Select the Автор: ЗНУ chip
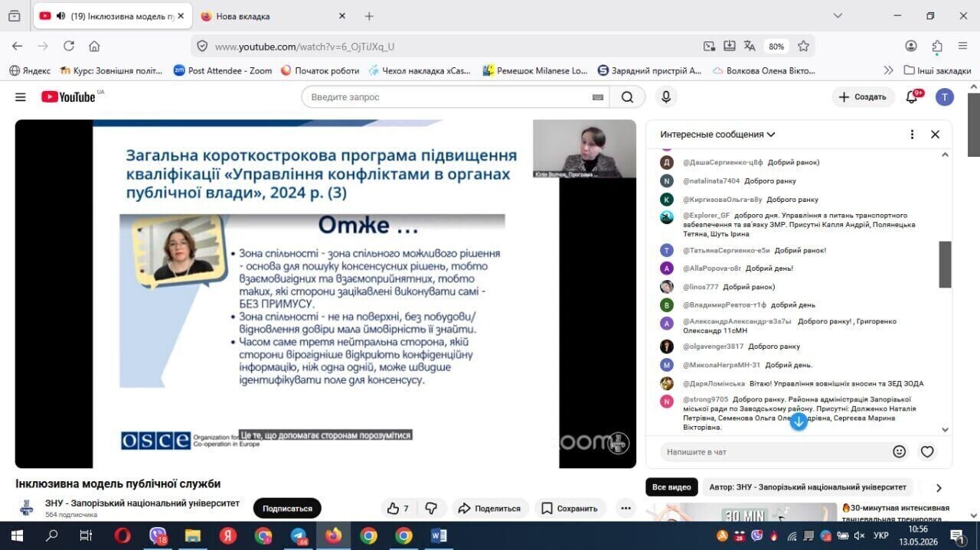The image size is (980, 550). (x=807, y=487)
